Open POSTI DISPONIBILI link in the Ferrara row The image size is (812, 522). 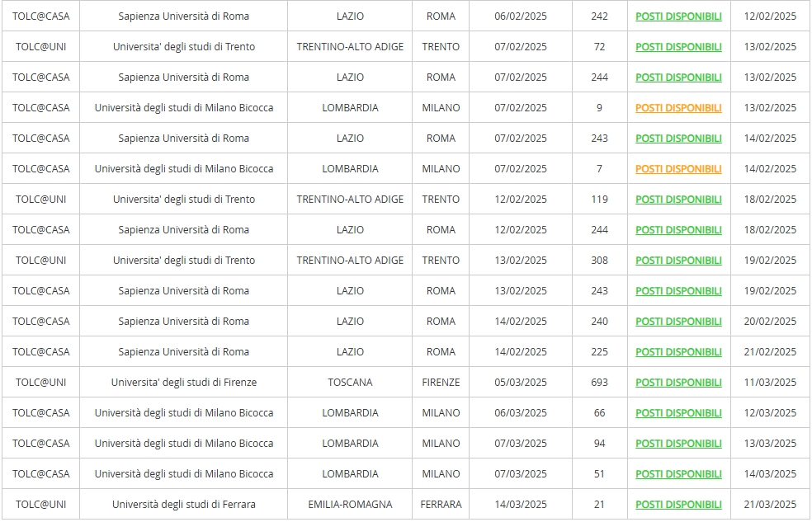pos(678,505)
